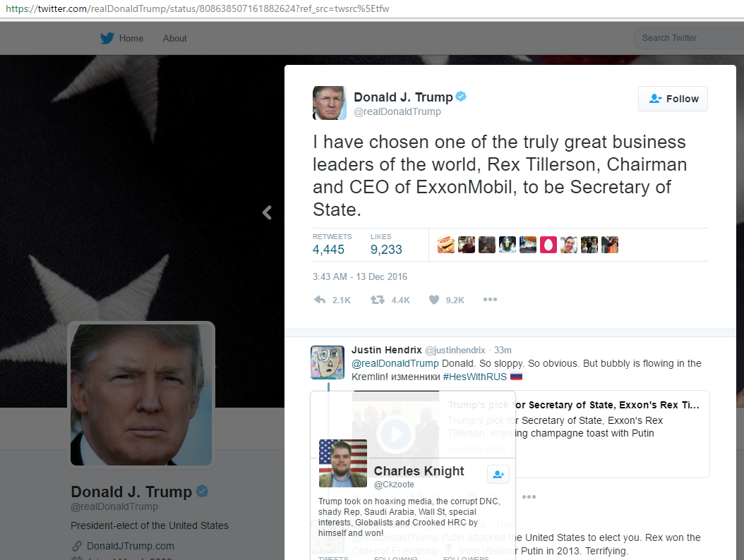Viewport: 744px width, 560px height.
Task: Go to previous tweet with left chevron
Action: 267,212
